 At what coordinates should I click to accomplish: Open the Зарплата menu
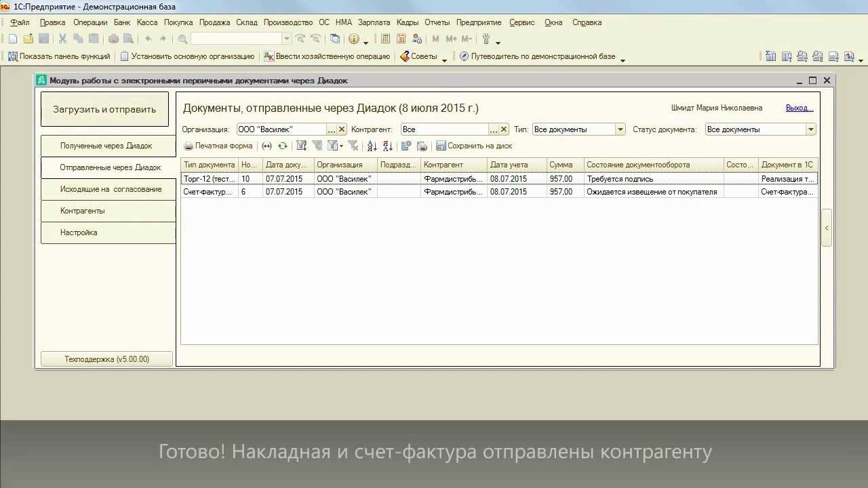pyautogui.click(x=374, y=22)
